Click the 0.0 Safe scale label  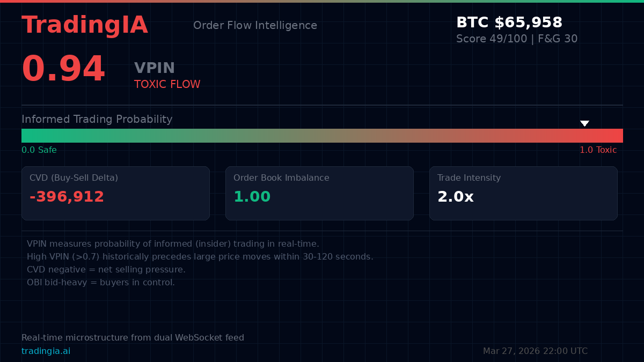click(x=39, y=150)
